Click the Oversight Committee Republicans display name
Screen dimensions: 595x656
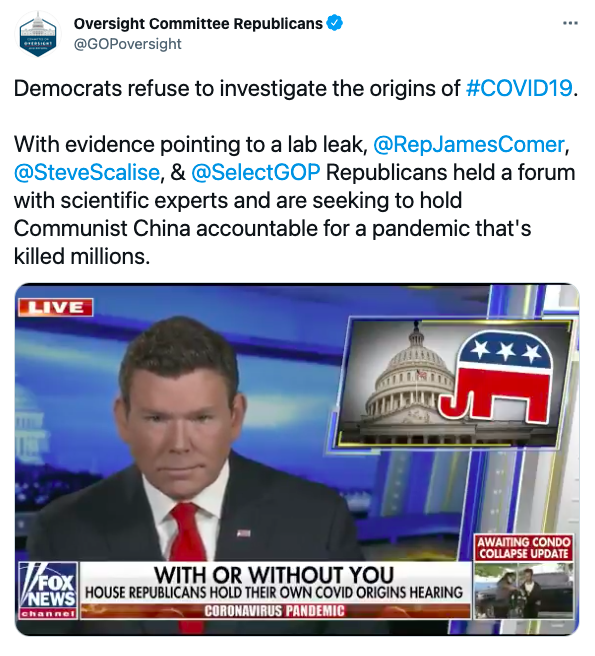(x=198, y=23)
